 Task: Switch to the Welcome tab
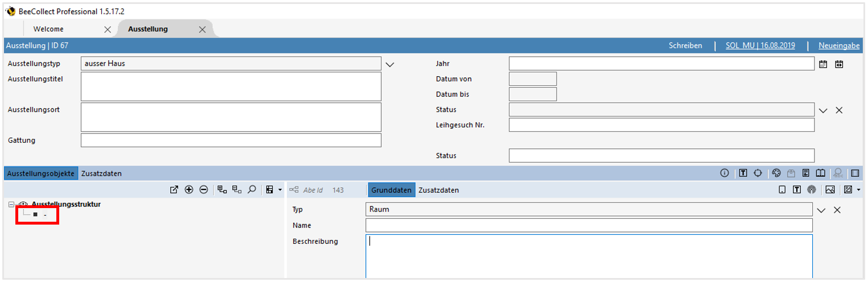coord(48,29)
